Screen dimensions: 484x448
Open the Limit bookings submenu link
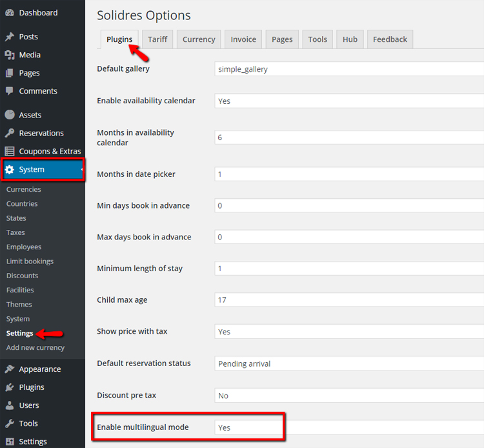[30, 261]
